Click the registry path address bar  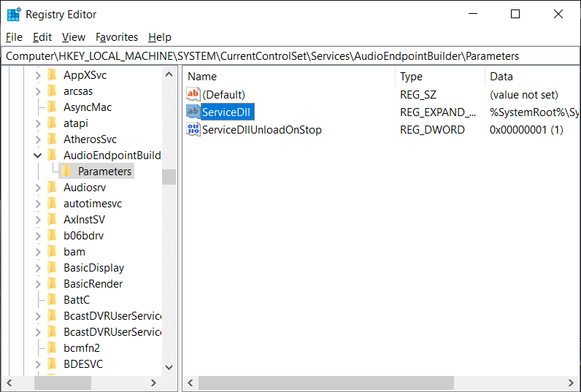point(290,56)
